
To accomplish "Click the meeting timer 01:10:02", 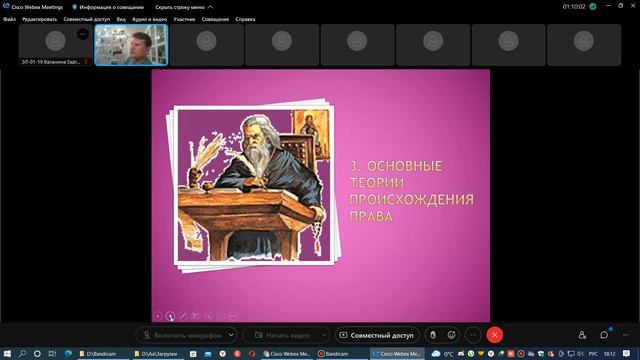I will pos(574,7).
